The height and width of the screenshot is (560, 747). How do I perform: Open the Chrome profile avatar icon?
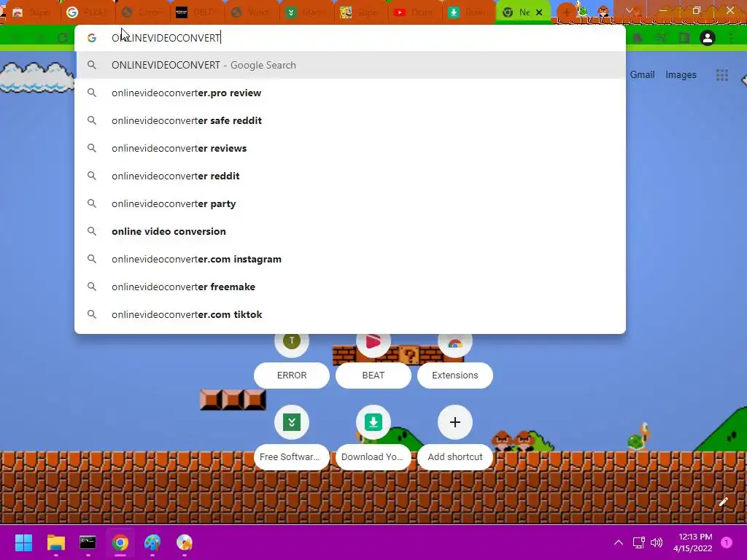pyautogui.click(x=708, y=38)
